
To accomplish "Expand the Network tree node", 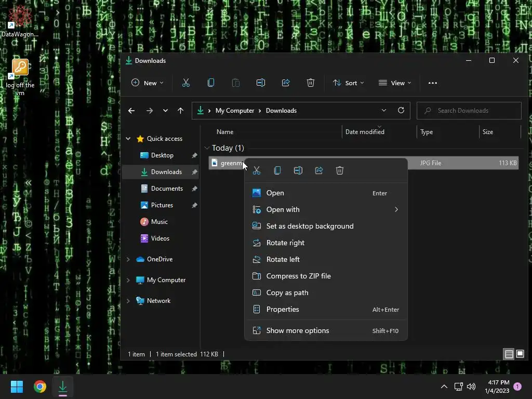I will (x=128, y=301).
